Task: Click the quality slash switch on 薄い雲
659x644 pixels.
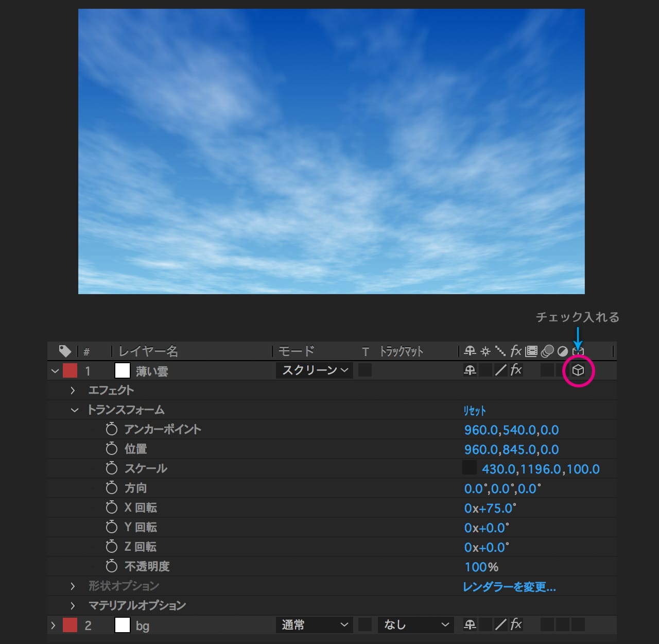Action: 500,370
